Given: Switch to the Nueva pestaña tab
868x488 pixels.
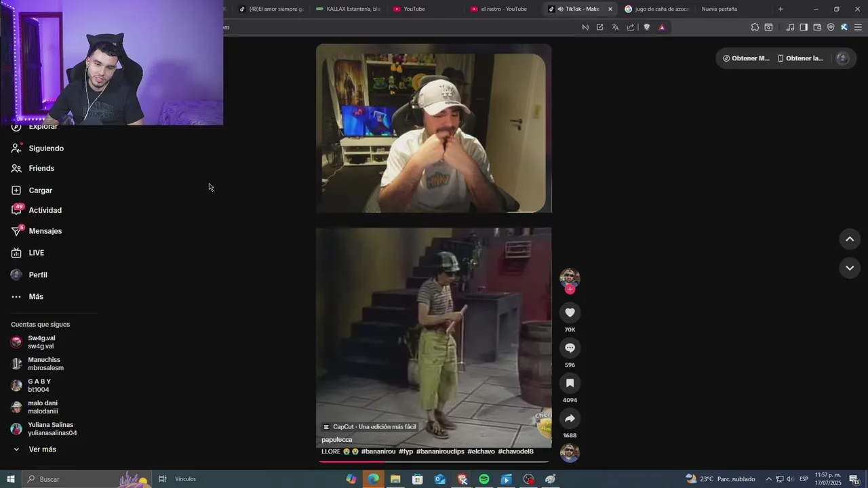Looking at the screenshot, I should (733, 9).
